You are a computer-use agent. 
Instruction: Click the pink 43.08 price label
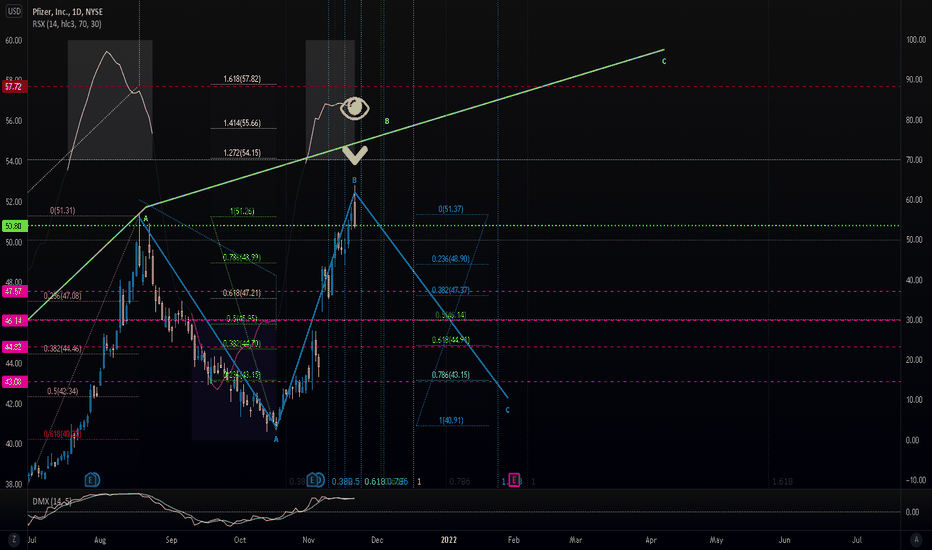(x=13, y=382)
